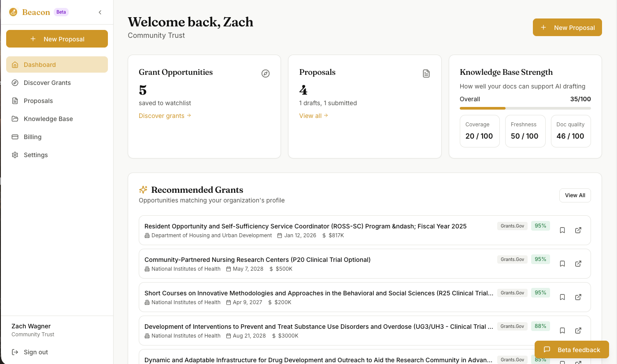Open Beta feedback
The image size is (617, 364).
pos(572,349)
